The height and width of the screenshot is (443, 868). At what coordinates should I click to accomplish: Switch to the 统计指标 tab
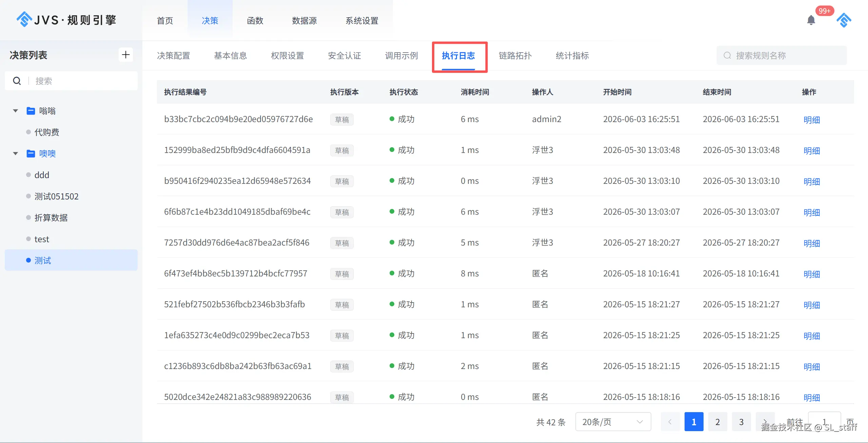click(x=572, y=56)
